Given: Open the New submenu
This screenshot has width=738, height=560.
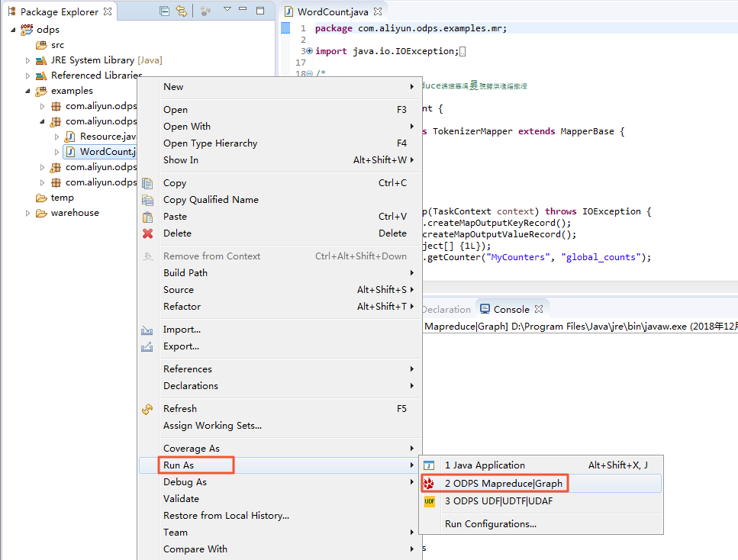Looking at the screenshot, I should coord(279,86).
